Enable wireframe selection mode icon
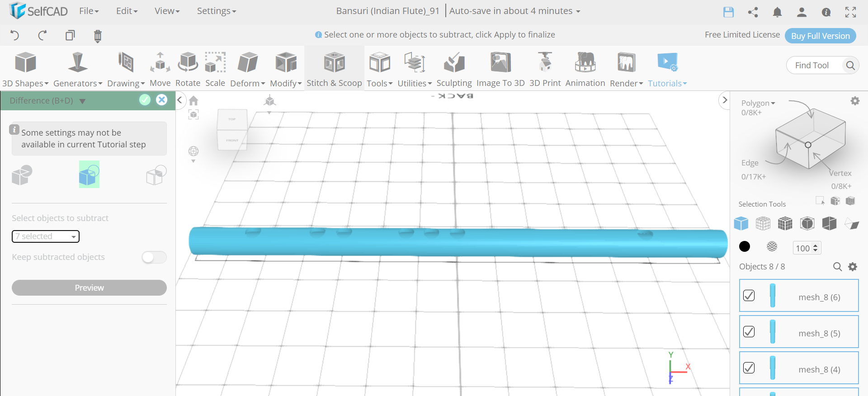Screen dimensions: 868x396 (x=763, y=223)
